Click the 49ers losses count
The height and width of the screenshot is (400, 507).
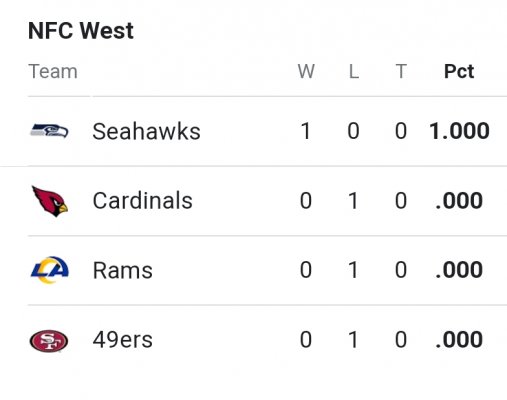[353, 340]
